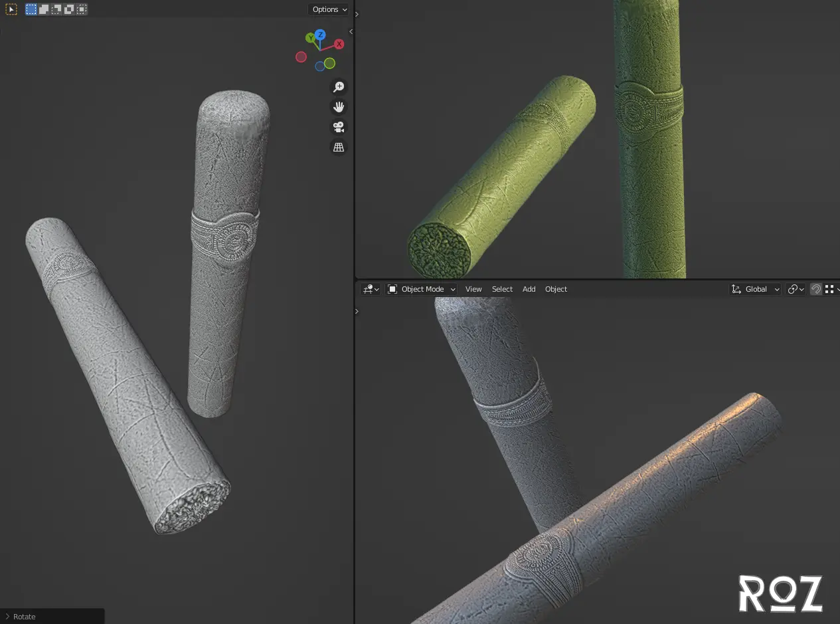
Task: Set selection mode to New (Set)
Action: coord(31,9)
